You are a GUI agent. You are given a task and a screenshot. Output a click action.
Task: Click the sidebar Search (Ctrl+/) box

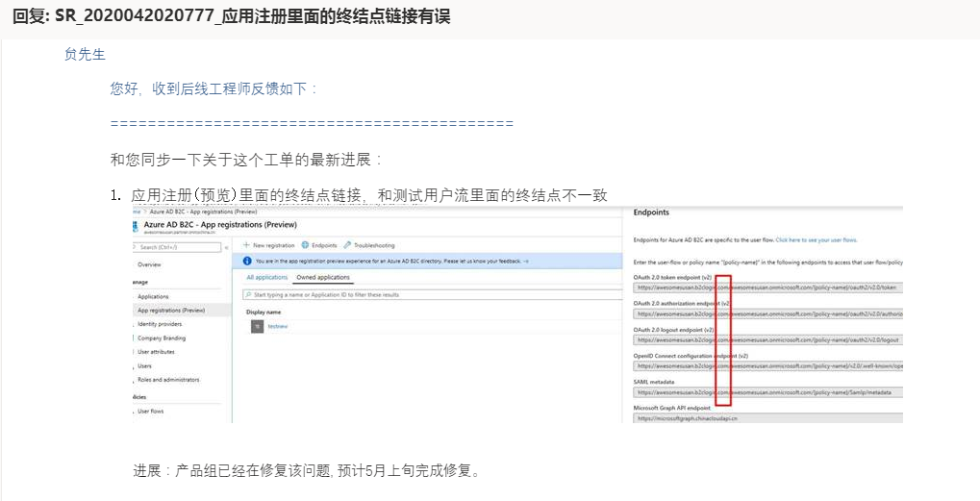tap(178, 247)
